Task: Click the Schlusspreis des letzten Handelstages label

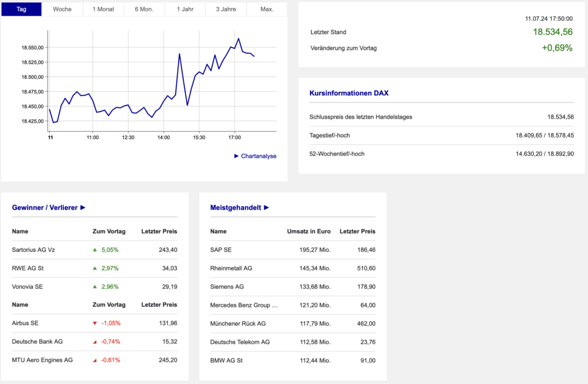Action: 361,117
